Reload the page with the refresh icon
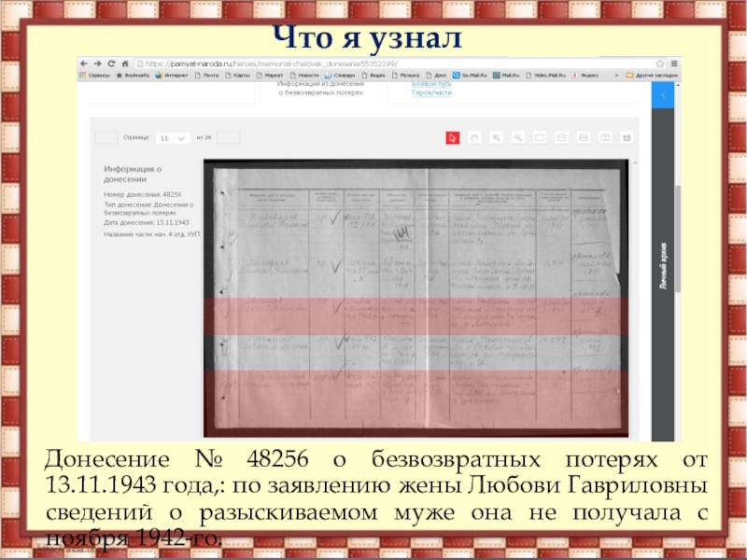The height and width of the screenshot is (560, 747). 111,63
